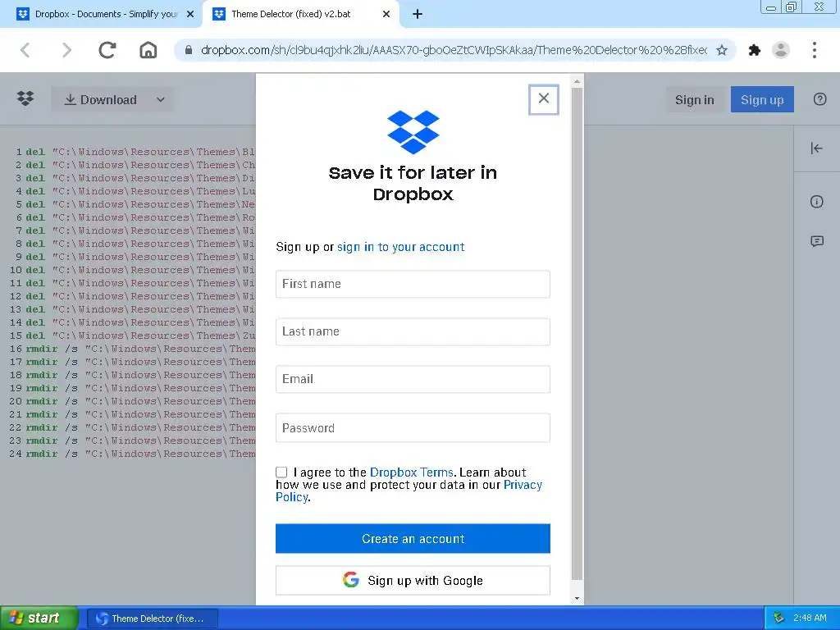The image size is (840, 630).
Task: Go back with browser back arrow
Action: coord(25,50)
